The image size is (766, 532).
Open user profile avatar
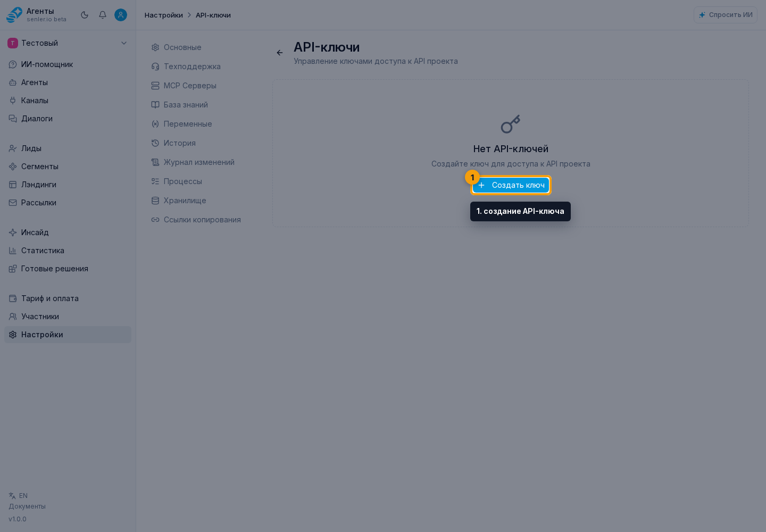[x=121, y=15]
